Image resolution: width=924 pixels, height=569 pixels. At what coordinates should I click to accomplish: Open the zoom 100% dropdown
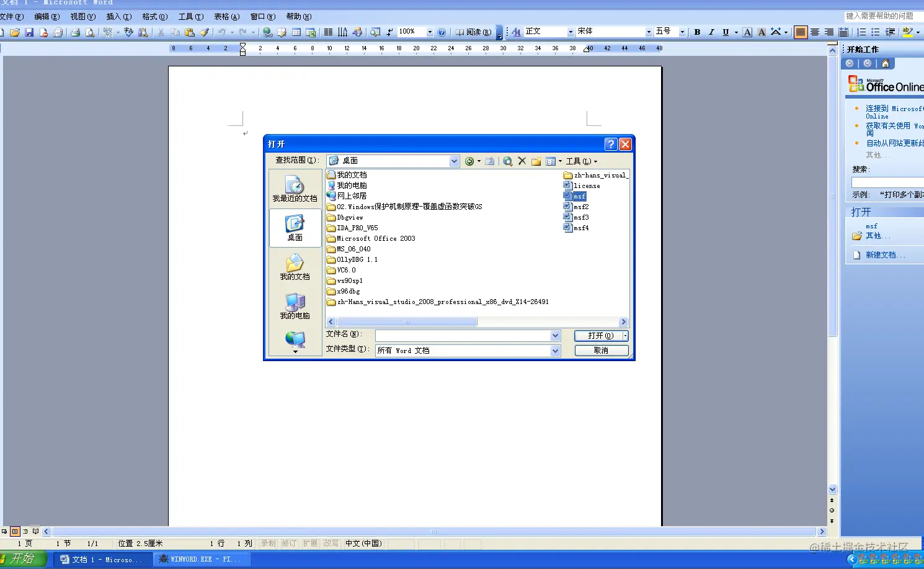[x=430, y=32]
